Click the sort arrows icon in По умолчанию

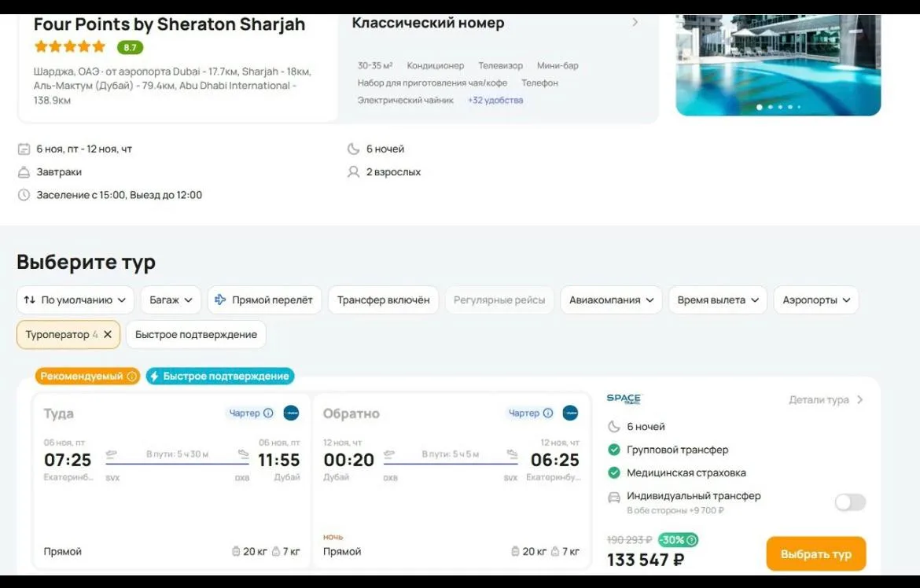29,300
